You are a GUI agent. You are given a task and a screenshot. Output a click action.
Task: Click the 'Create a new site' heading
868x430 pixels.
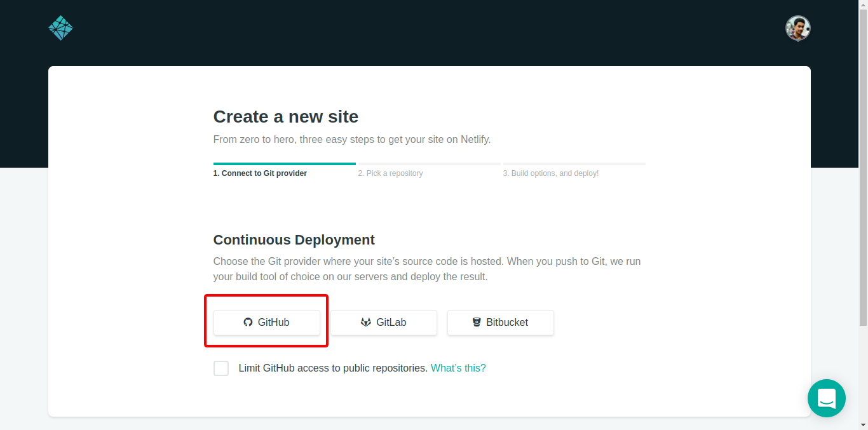tap(286, 117)
